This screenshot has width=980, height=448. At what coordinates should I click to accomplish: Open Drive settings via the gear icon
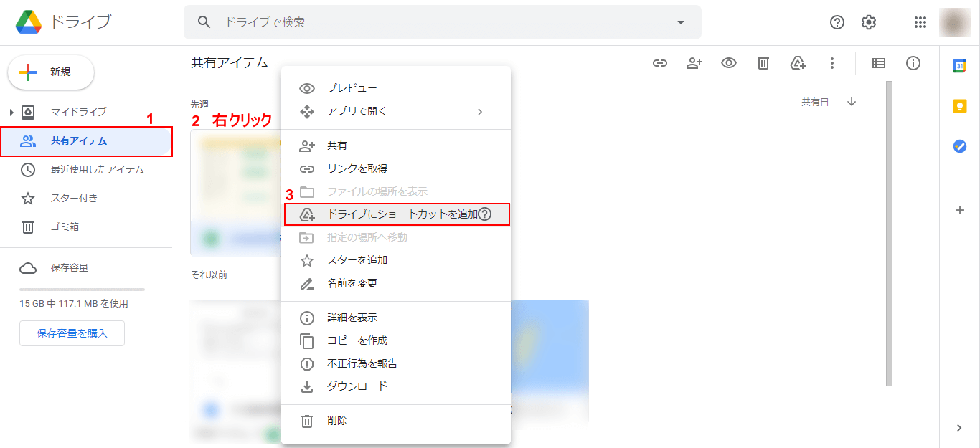tap(868, 22)
